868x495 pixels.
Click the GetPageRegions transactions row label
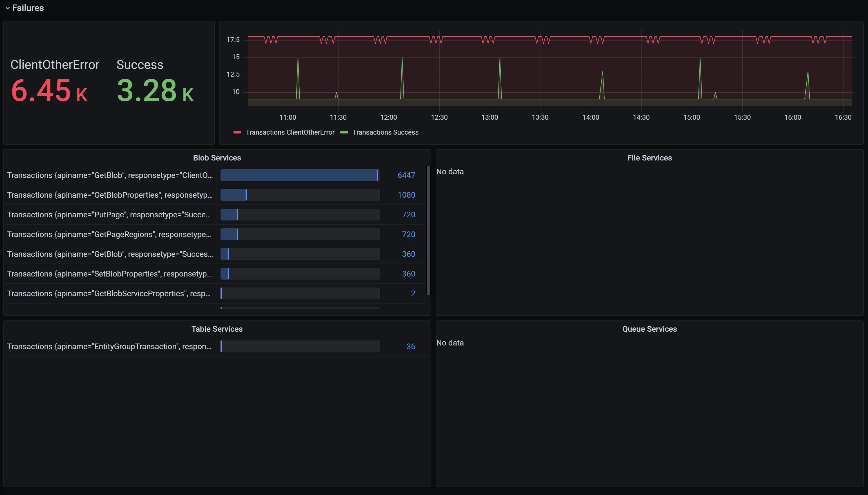tap(109, 234)
